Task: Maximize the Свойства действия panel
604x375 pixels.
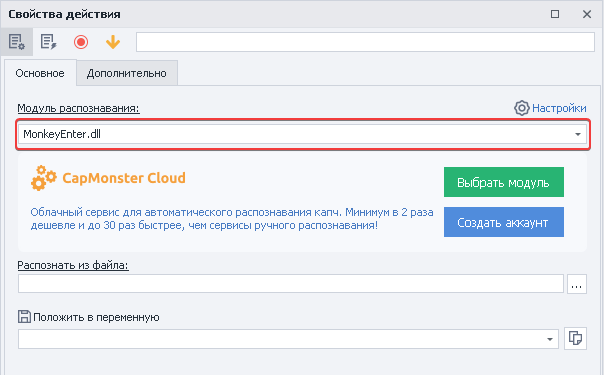Action: [555, 14]
